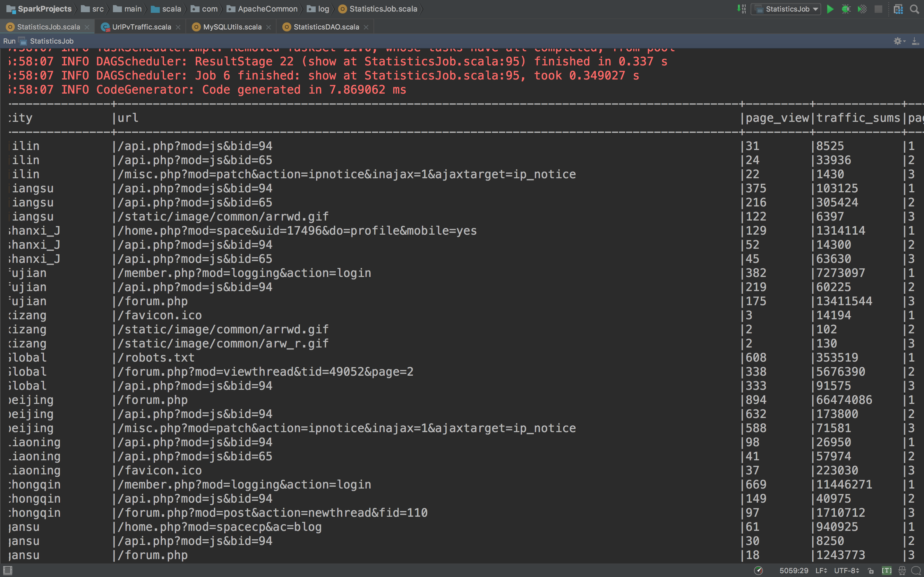Switch to MySQLUtils.scala tab
The height and width of the screenshot is (577, 924).
click(x=232, y=27)
